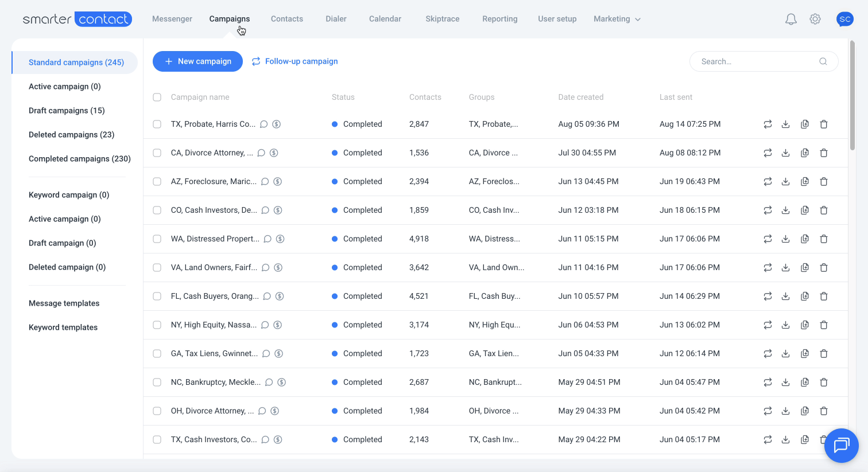The width and height of the screenshot is (868, 472).
Task: Delete the CO, Cash Investors campaign
Action: [824, 210]
